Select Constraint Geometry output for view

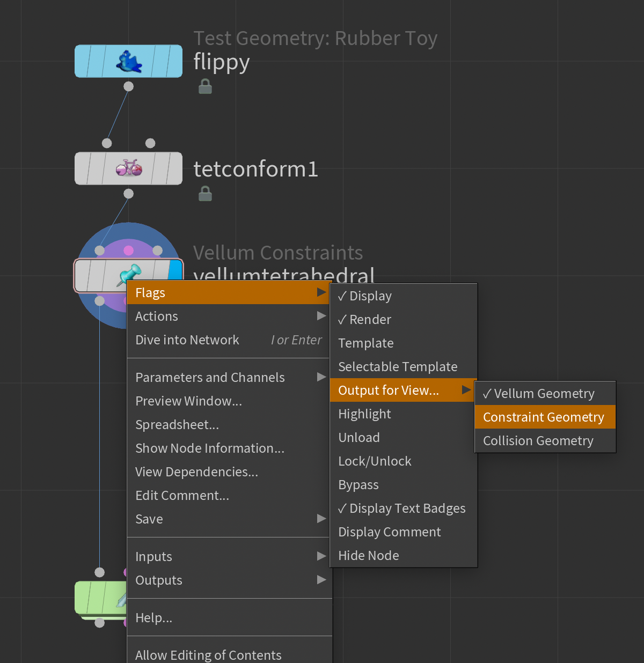tap(545, 417)
